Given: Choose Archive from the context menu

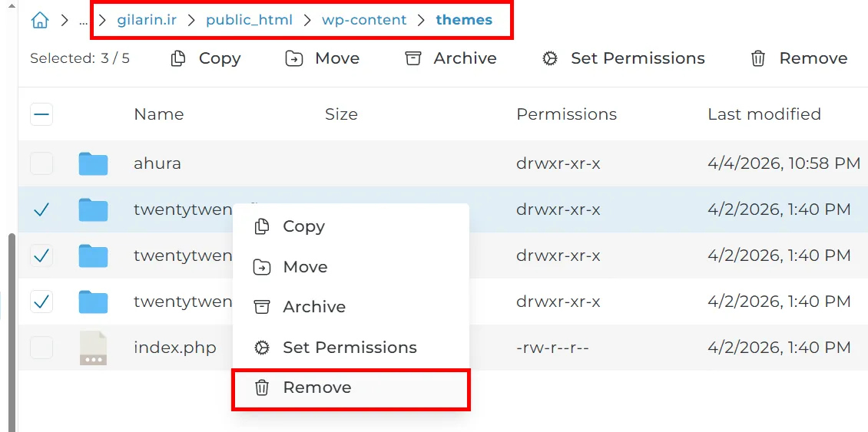Looking at the screenshot, I should point(350,307).
